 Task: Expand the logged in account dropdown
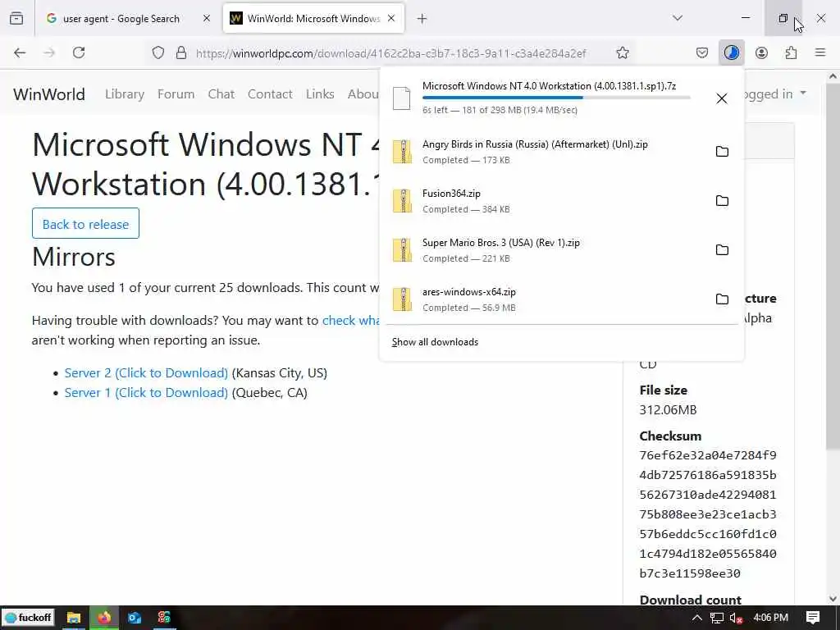click(x=775, y=94)
